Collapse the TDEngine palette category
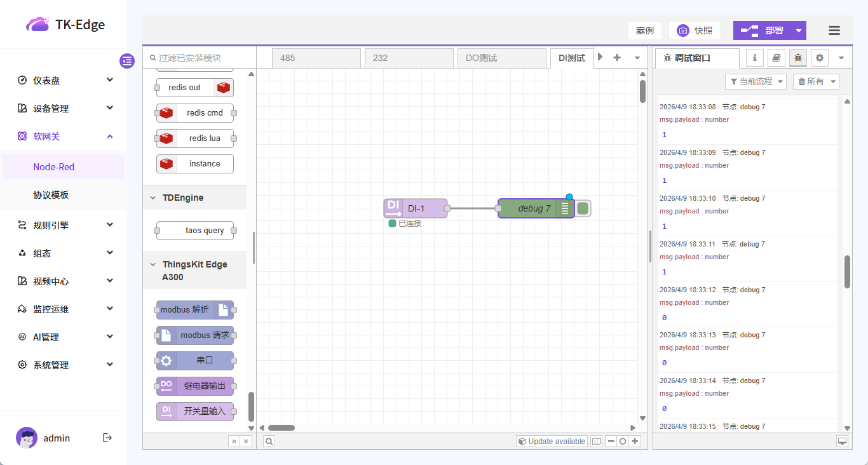This screenshot has width=868, height=465. click(153, 198)
